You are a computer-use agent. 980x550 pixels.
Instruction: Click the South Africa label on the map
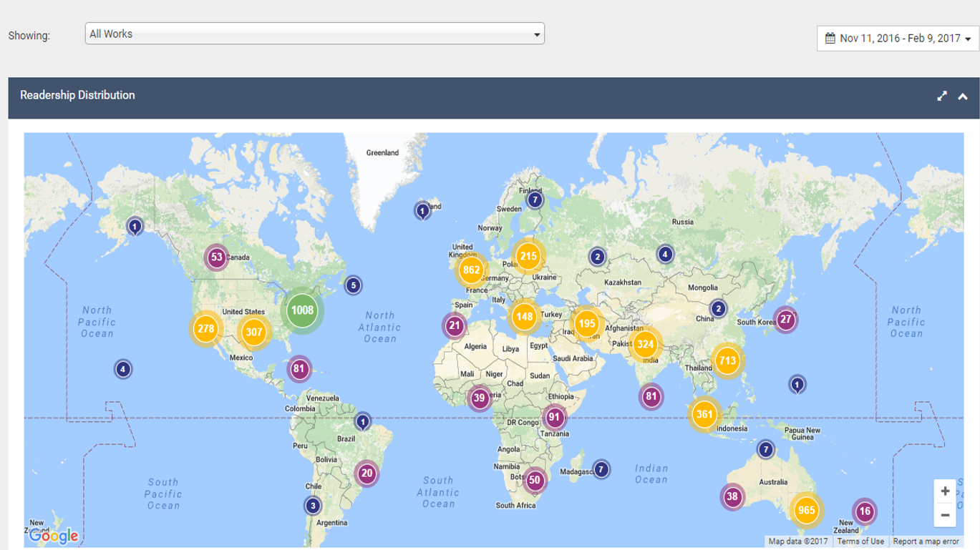point(515,505)
